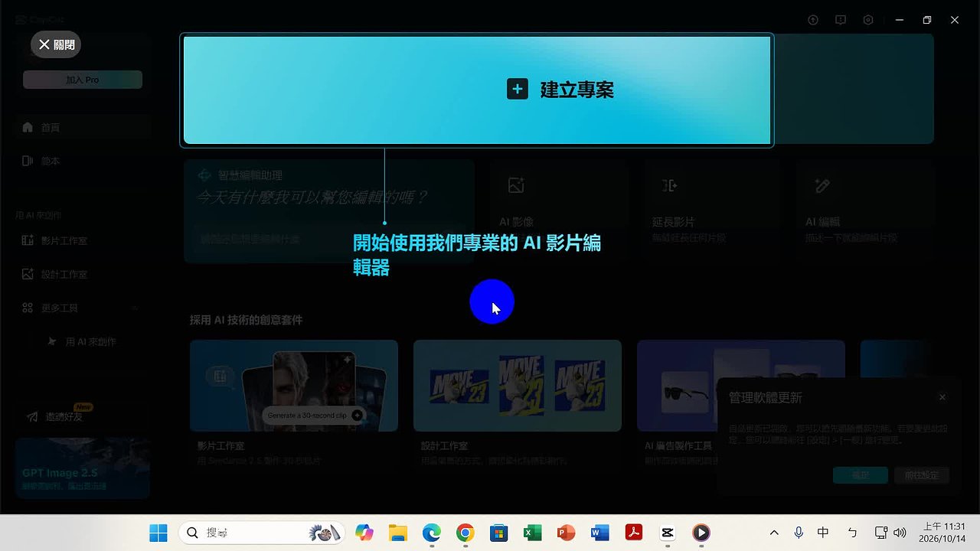Close the 管理軟體更新 notification
980x551 pixels.
942,397
